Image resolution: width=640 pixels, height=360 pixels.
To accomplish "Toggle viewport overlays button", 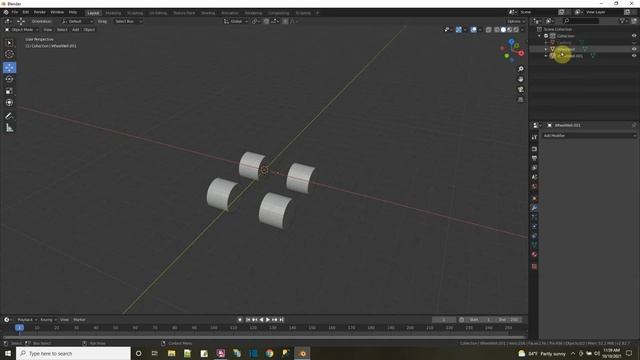I will [x=473, y=30].
